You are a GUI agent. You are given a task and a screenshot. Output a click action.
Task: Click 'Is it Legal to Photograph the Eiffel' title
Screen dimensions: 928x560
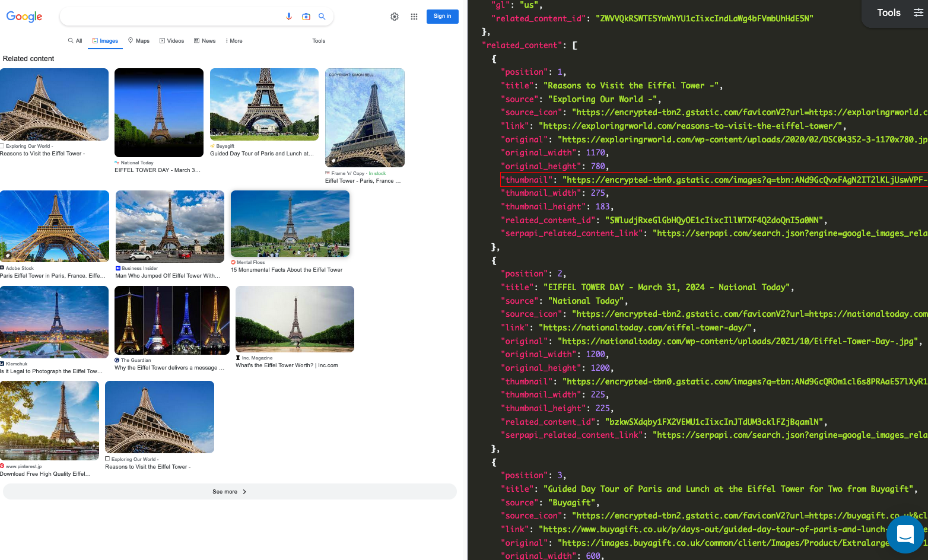(52, 371)
